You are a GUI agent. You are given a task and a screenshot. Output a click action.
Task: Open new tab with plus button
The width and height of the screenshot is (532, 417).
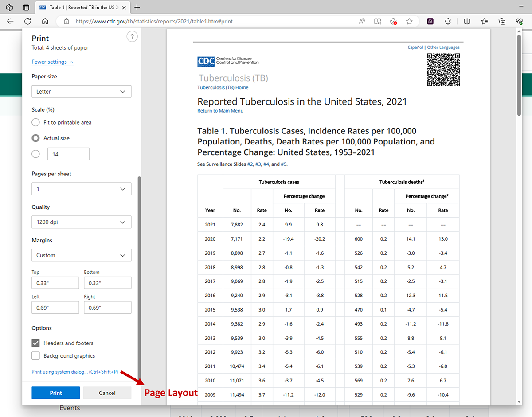tap(137, 8)
